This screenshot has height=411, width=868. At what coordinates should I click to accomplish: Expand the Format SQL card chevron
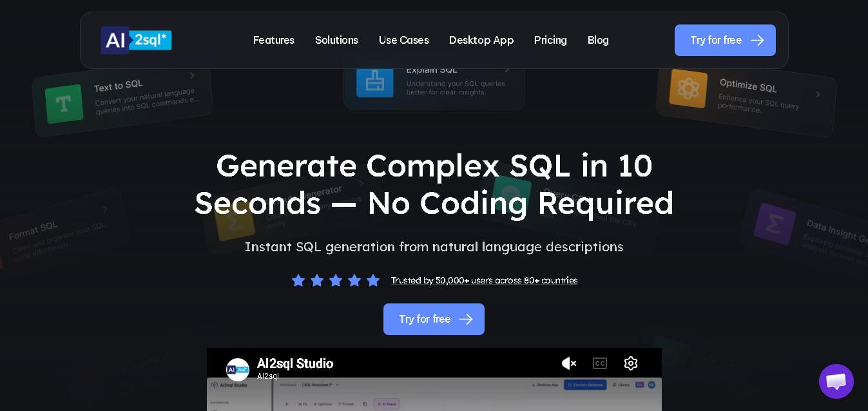(105, 209)
